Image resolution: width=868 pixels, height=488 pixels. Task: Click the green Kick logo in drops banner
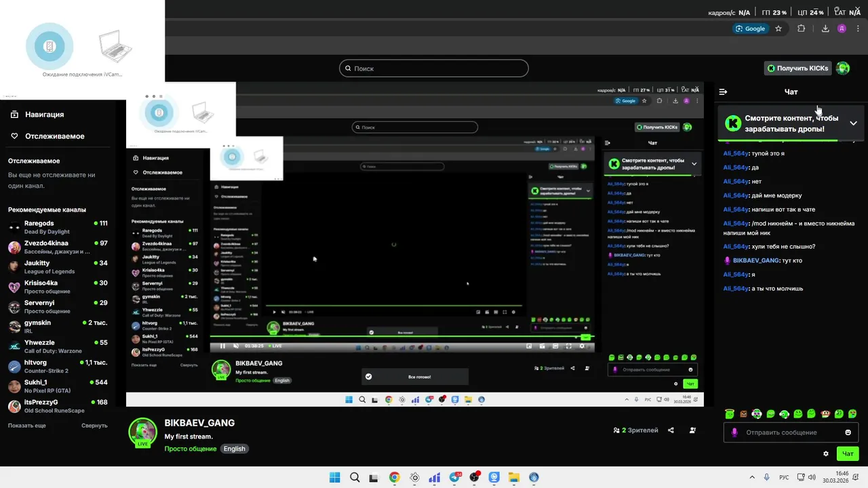coord(732,123)
